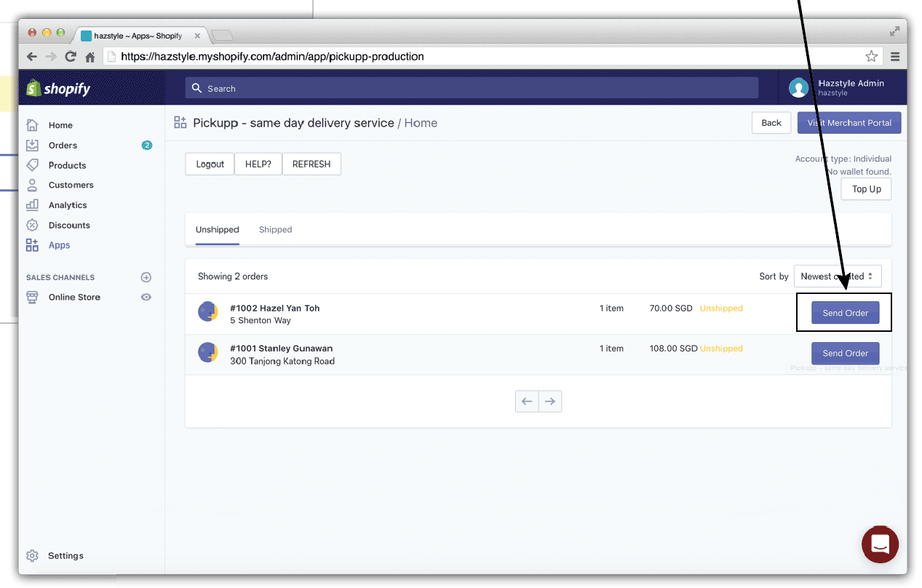
Task: Add a sales channel with plus icon
Action: 146,277
